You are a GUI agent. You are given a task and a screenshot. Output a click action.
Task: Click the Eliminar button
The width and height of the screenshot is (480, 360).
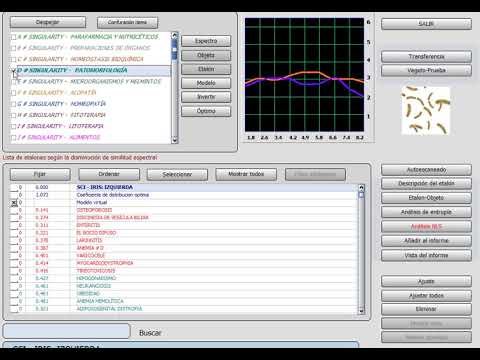(x=426, y=309)
